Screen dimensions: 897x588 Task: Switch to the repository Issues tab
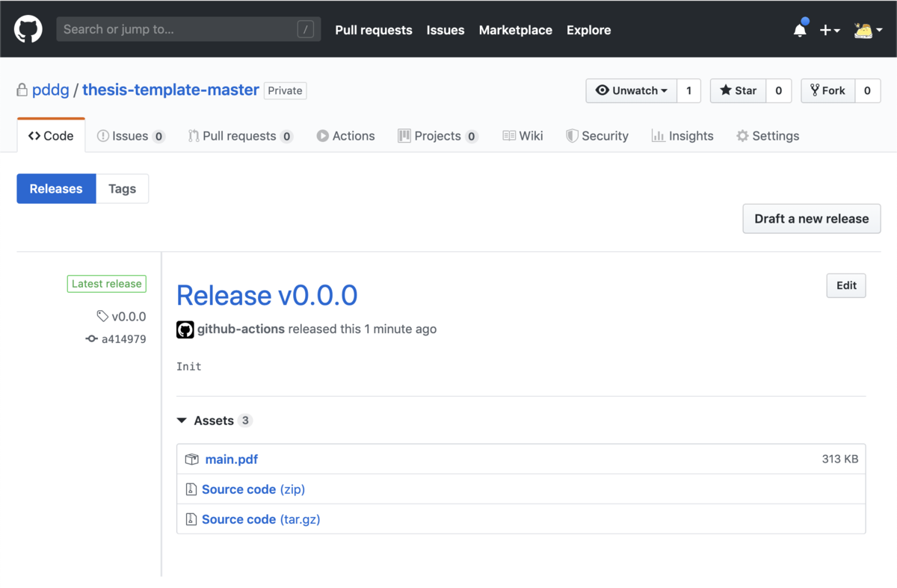tap(131, 135)
